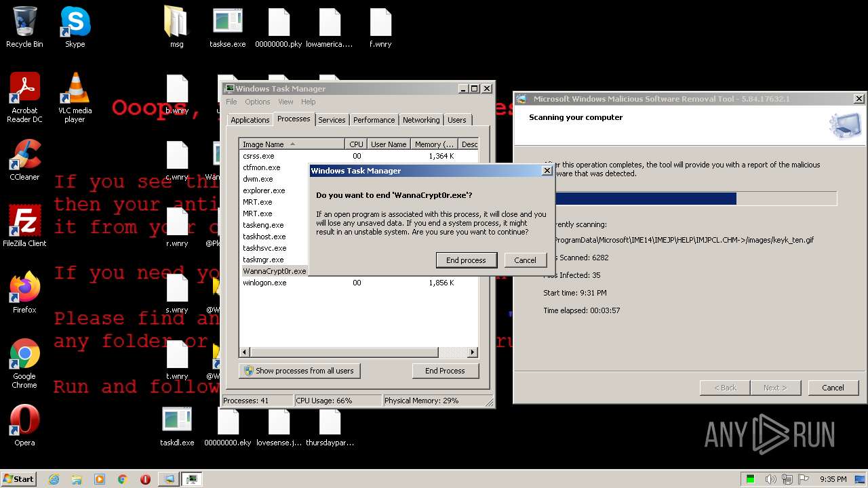
Task: Click the volume tray icon
Action: (771, 479)
